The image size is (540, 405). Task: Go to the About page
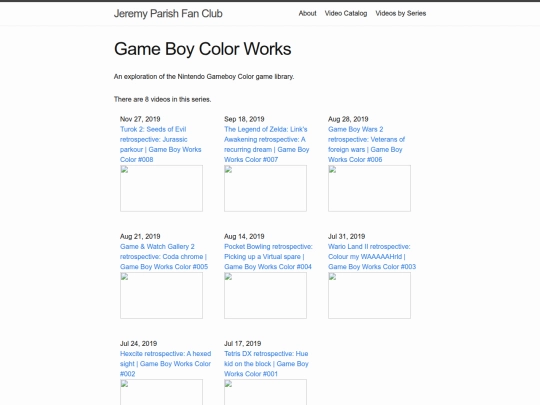tap(307, 13)
